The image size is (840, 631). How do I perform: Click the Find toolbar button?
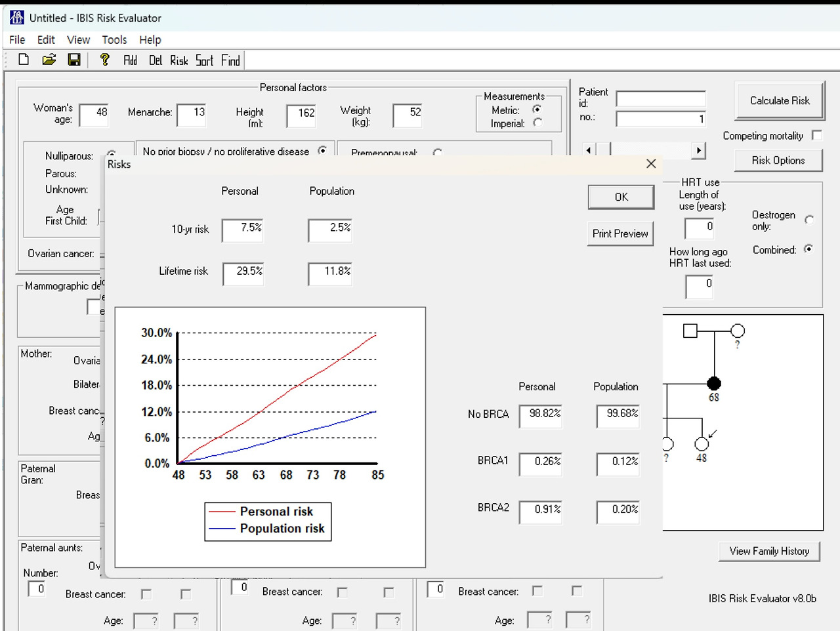(x=230, y=60)
